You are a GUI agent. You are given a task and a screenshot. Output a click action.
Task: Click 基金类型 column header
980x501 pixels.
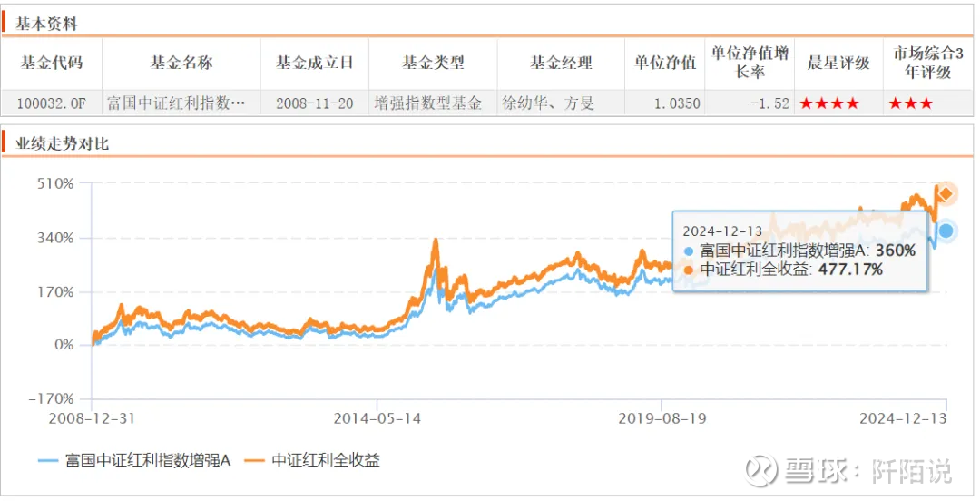(x=433, y=63)
